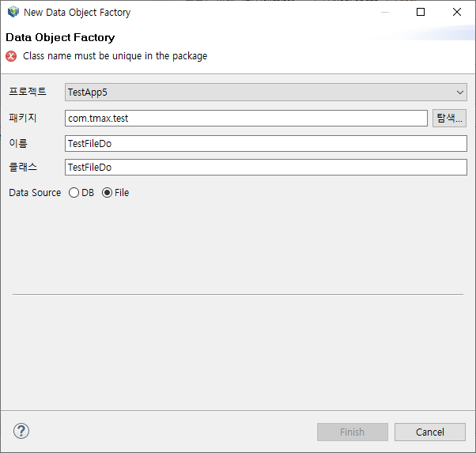476x453 pixels.
Task: Focus the 패키지 field containing com.tmax.test
Action: pos(246,118)
